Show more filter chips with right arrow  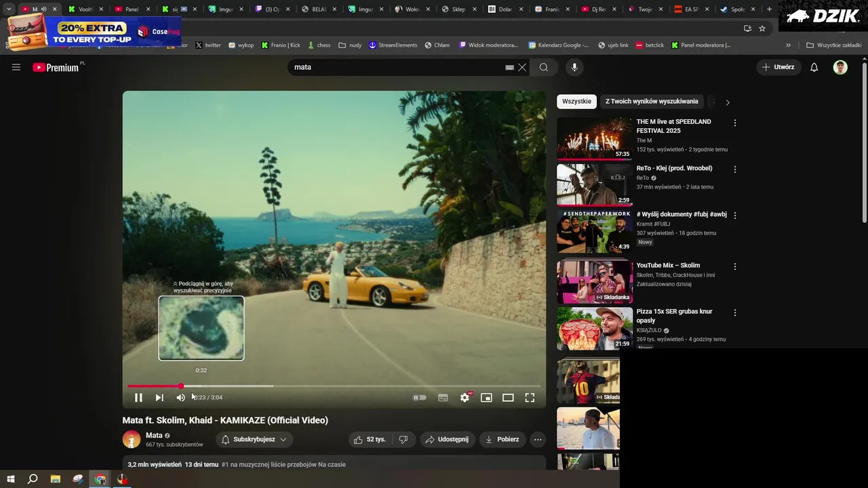728,102
